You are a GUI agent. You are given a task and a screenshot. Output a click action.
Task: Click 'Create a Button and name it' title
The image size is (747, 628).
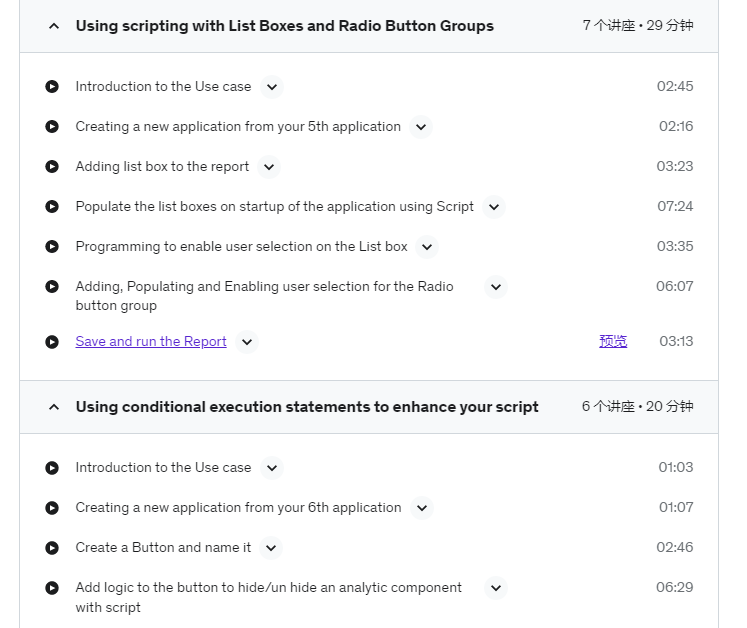pos(163,547)
